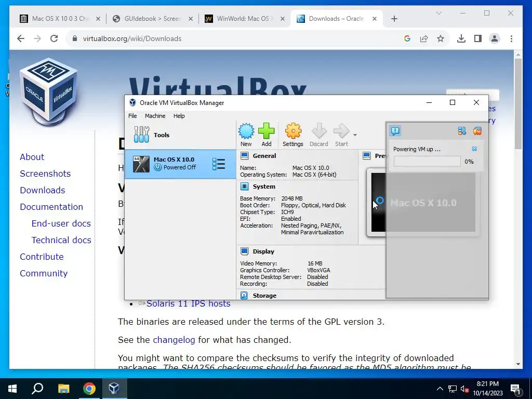Switch to the WinWorld Mac OS browser tab

243,19
